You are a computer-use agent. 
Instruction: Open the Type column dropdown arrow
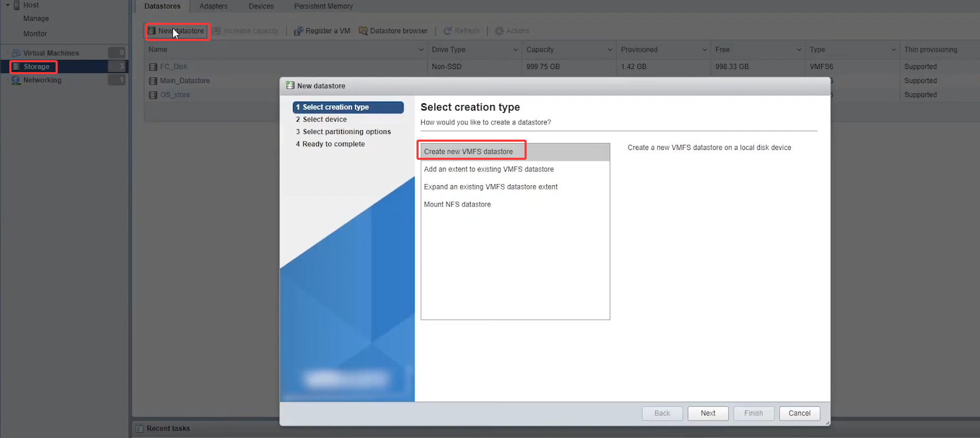[894, 50]
